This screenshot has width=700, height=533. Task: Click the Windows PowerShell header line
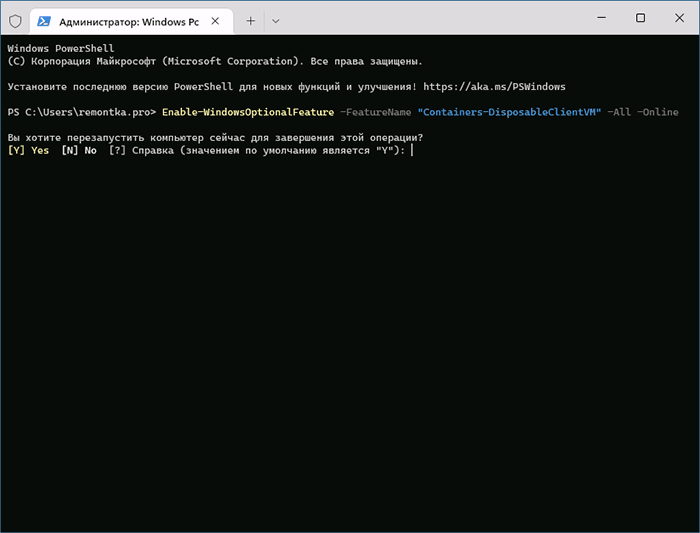click(x=61, y=48)
